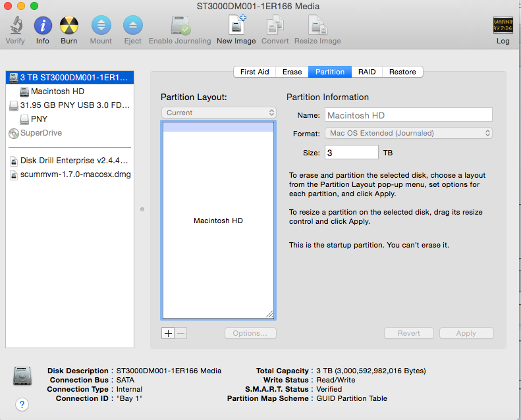Close the Disk Utility window
This screenshot has width=521, height=420.
click(x=8, y=6)
